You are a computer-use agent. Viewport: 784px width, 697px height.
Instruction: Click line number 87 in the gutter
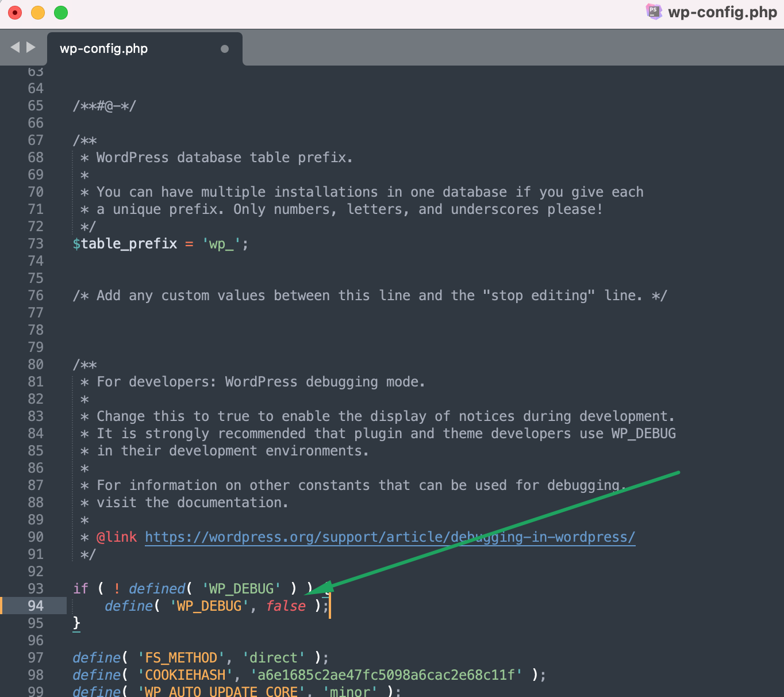point(36,485)
